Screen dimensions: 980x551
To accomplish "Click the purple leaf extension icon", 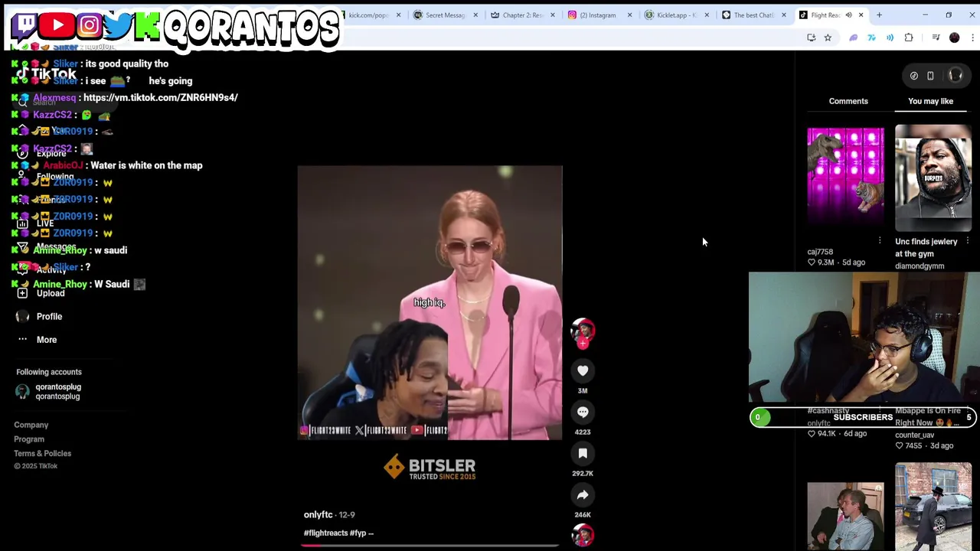I will [853, 37].
